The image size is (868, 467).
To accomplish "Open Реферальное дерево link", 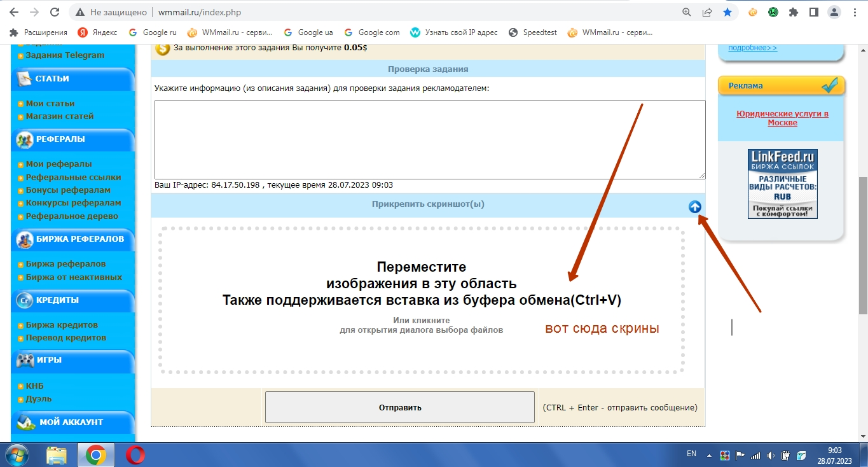I will click(72, 216).
